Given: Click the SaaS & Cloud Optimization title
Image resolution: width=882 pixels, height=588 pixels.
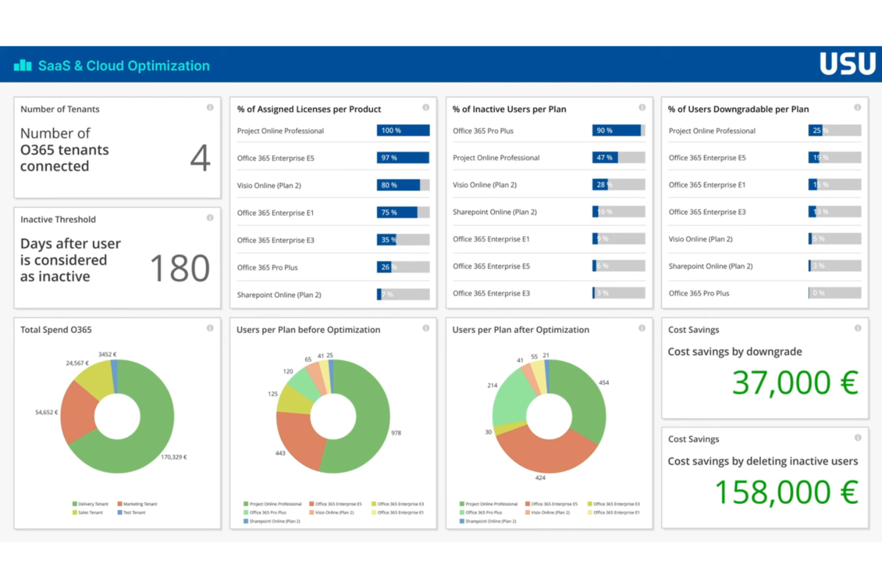Looking at the screenshot, I should coord(124,66).
